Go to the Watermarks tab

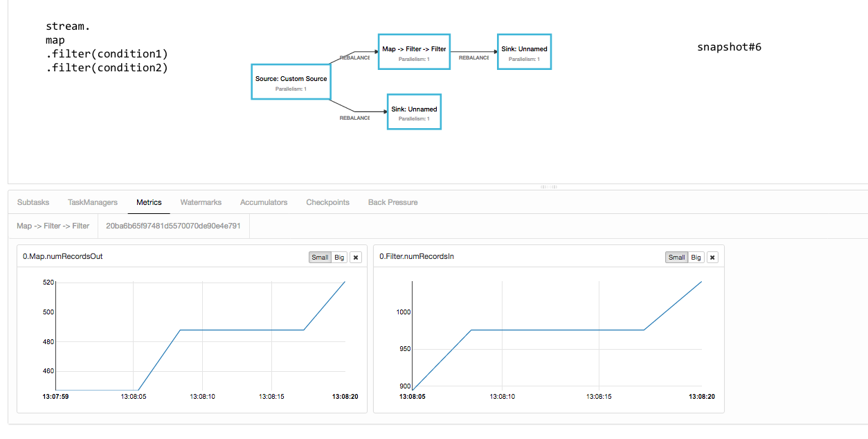click(201, 202)
